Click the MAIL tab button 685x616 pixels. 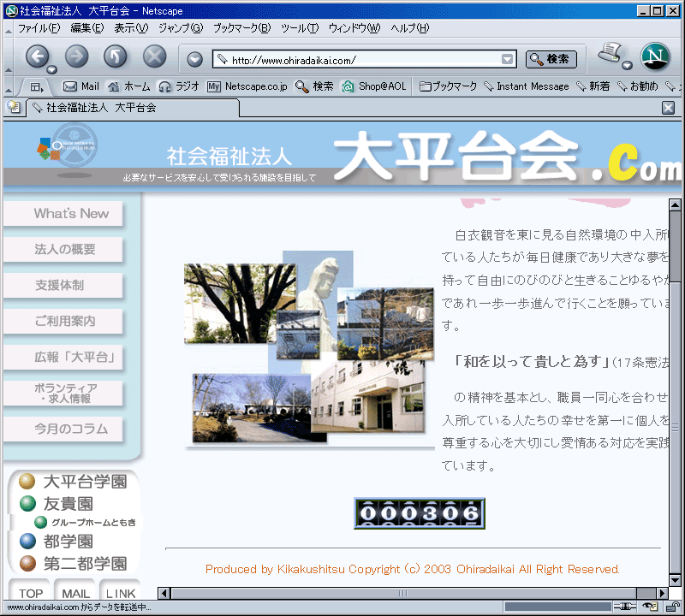pos(75,590)
